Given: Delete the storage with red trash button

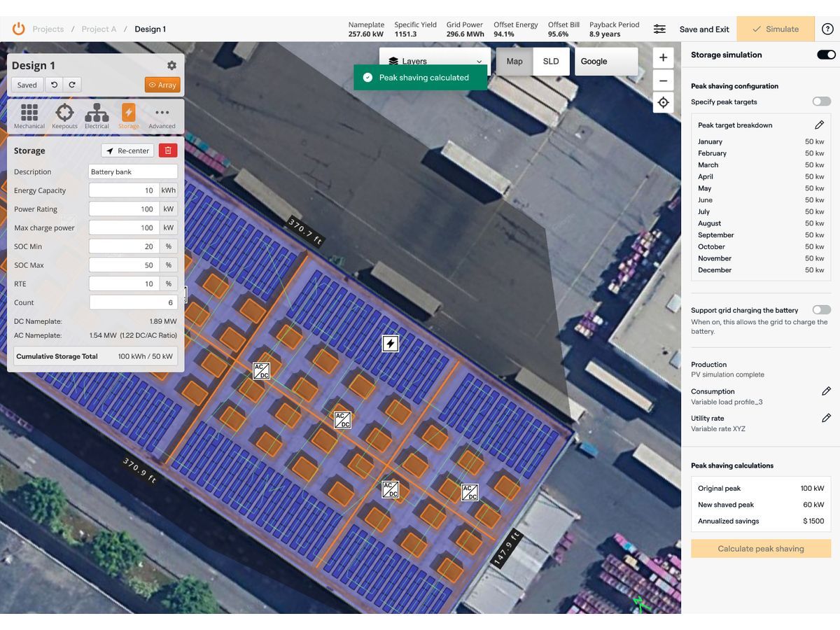Looking at the screenshot, I should (x=168, y=150).
